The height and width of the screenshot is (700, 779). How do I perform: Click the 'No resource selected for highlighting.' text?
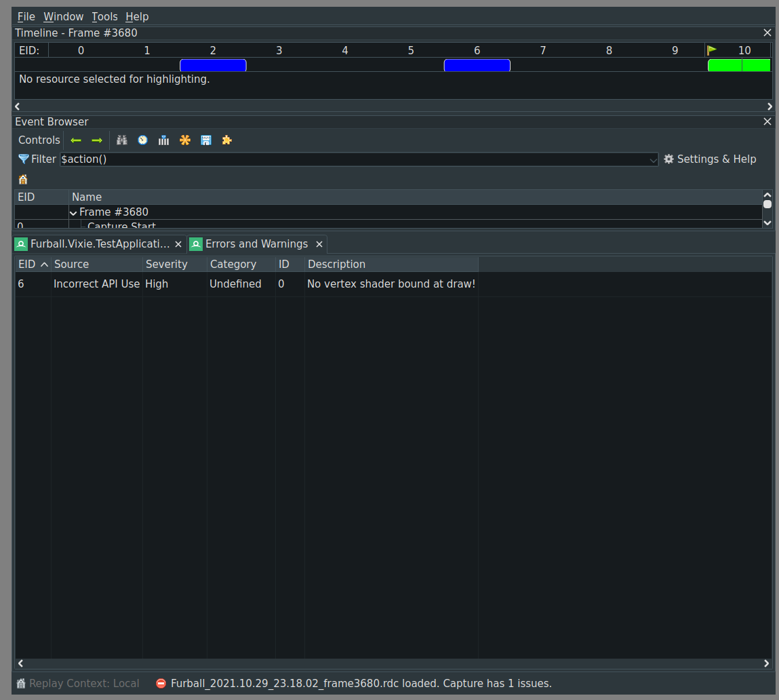tap(115, 79)
